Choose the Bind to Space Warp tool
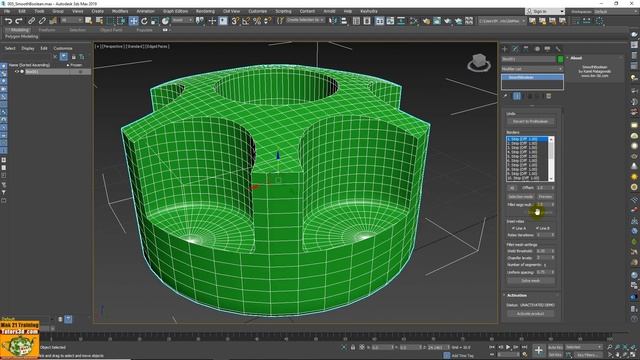The width and height of the screenshot is (640, 360). click(x=53, y=20)
